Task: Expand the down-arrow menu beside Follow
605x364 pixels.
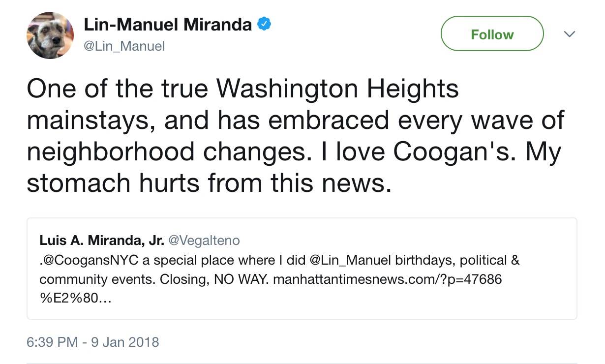Action: point(570,34)
